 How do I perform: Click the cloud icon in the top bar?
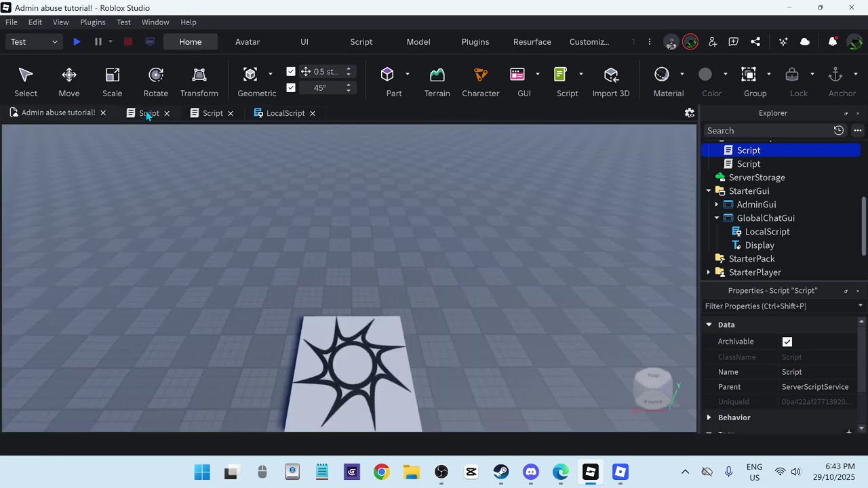click(x=805, y=42)
